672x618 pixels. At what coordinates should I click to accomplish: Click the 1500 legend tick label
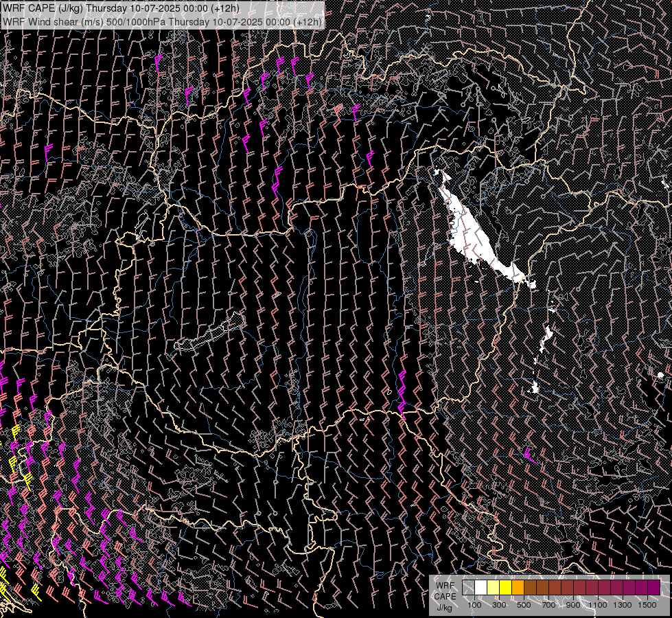tap(647, 605)
